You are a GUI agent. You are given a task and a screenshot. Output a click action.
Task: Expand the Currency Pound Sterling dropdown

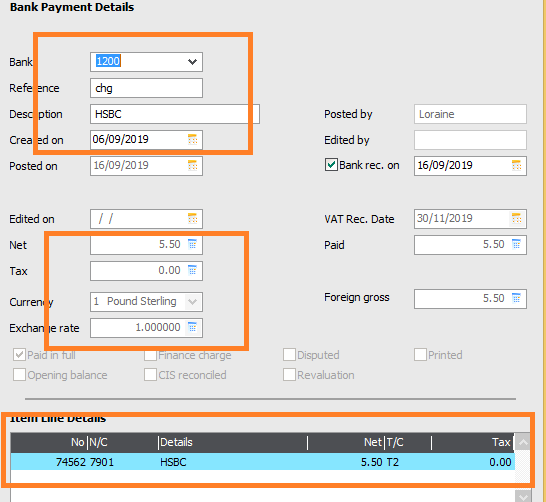click(x=192, y=301)
